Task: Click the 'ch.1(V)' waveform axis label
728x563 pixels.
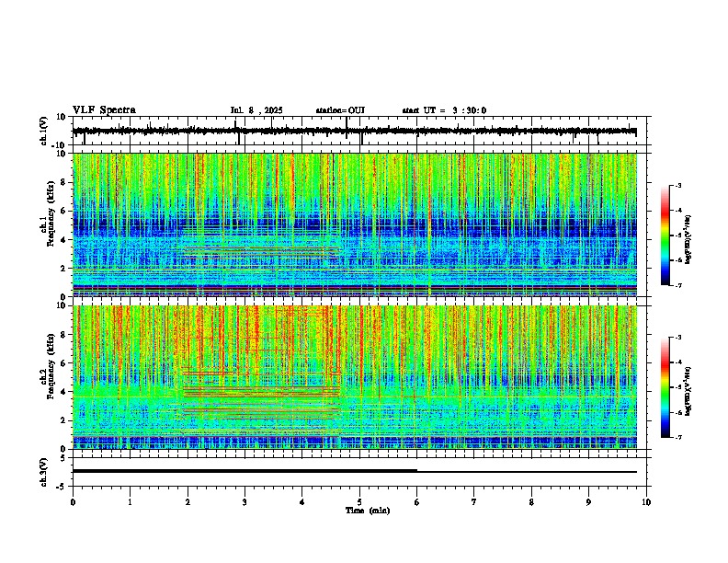Action: 44,131
